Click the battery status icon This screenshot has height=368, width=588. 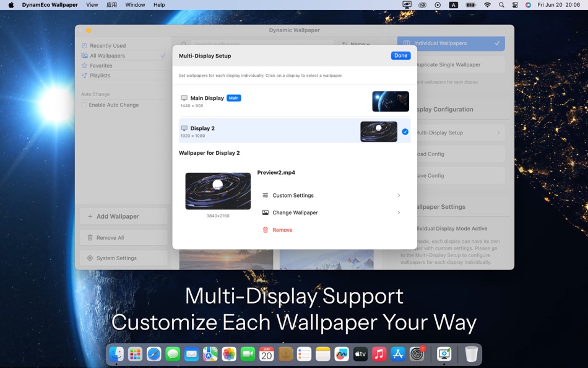(x=470, y=5)
